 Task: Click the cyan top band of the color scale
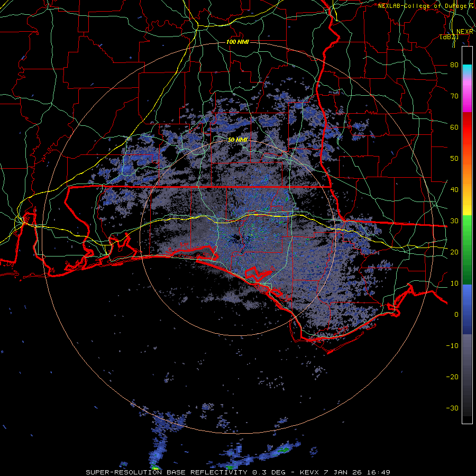click(x=467, y=69)
